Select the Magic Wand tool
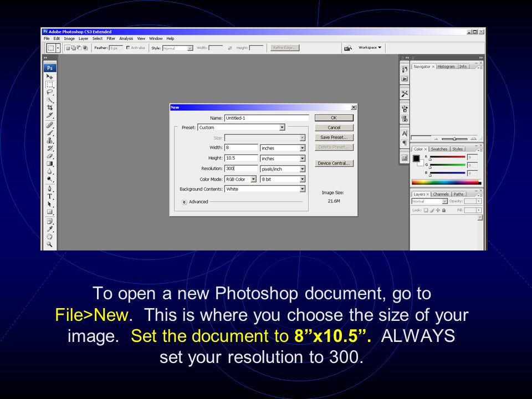The image size is (532, 399). click(49, 100)
